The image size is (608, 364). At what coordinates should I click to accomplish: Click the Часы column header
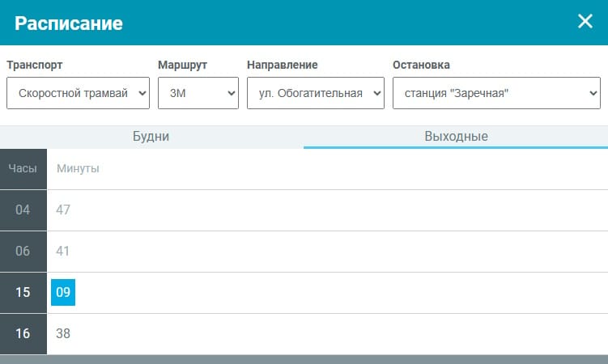23,168
